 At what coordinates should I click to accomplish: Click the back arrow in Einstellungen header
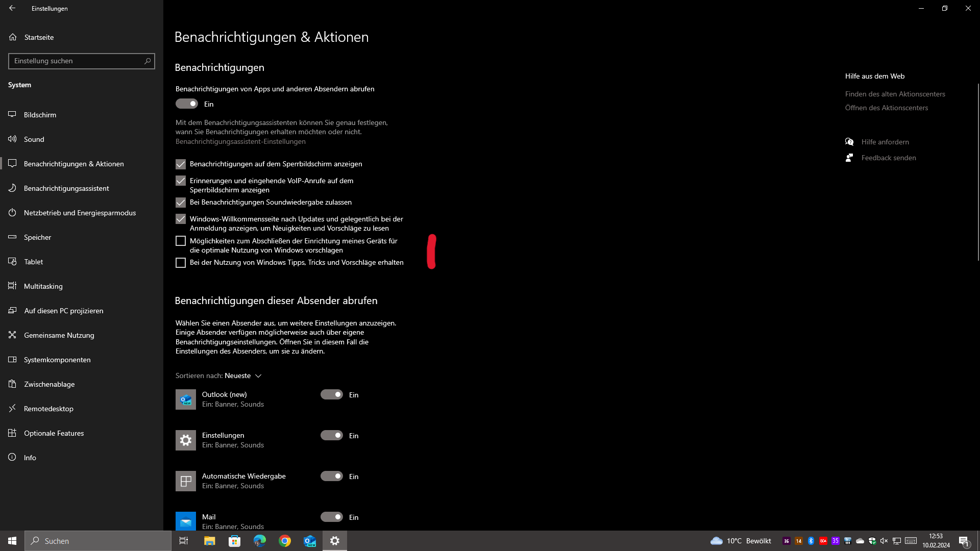[x=12, y=8]
